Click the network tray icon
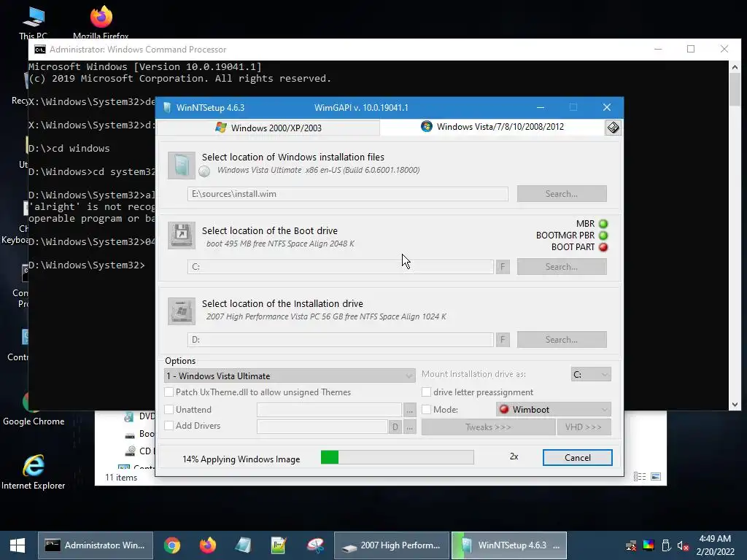Viewport: 747px width, 560px height. [631, 545]
